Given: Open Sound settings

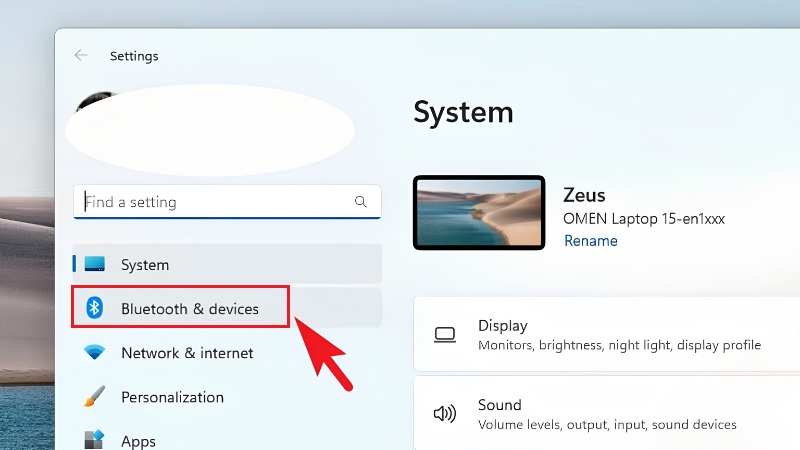Looking at the screenshot, I should [x=607, y=414].
